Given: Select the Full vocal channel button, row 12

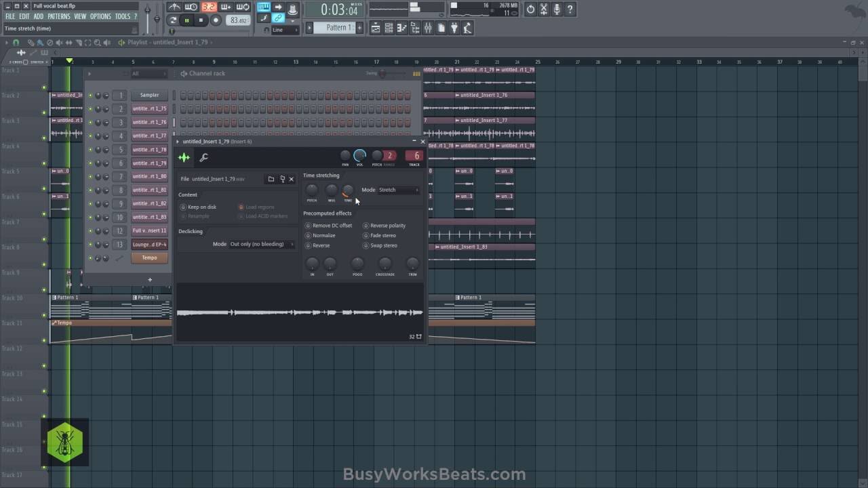Looking at the screenshot, I should click(149, 231).
